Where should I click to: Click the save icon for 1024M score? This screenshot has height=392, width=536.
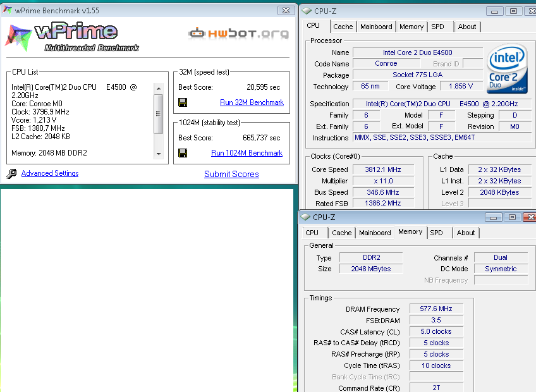183,153
